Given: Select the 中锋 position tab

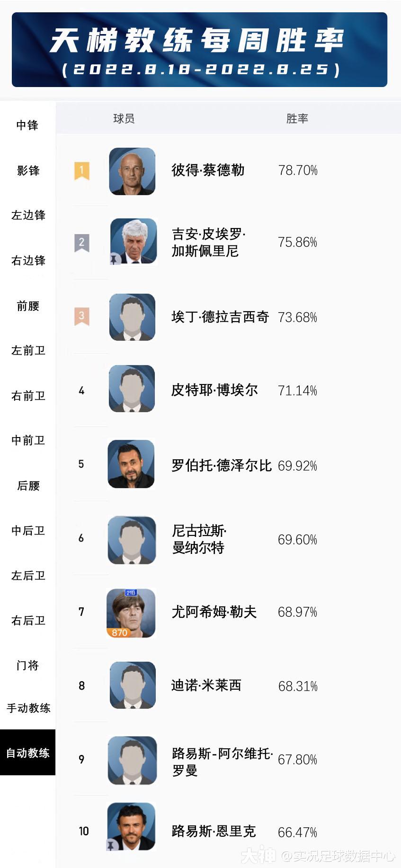Looking at the screenshot, I should 27,125.
